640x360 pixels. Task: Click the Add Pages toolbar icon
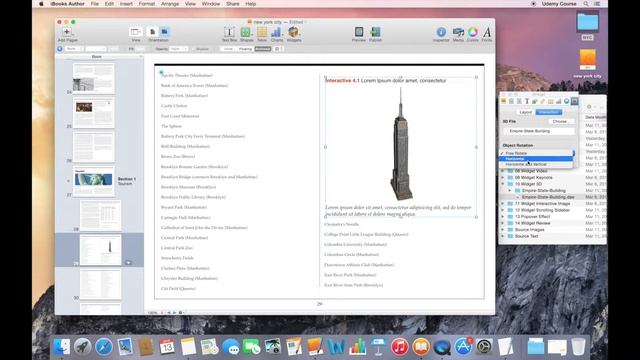(67, 32)
